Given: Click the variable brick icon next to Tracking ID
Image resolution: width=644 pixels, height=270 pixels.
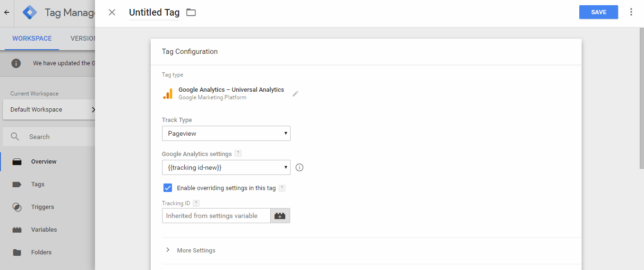Looking at the screenshot, I should [x=280, y=216].
